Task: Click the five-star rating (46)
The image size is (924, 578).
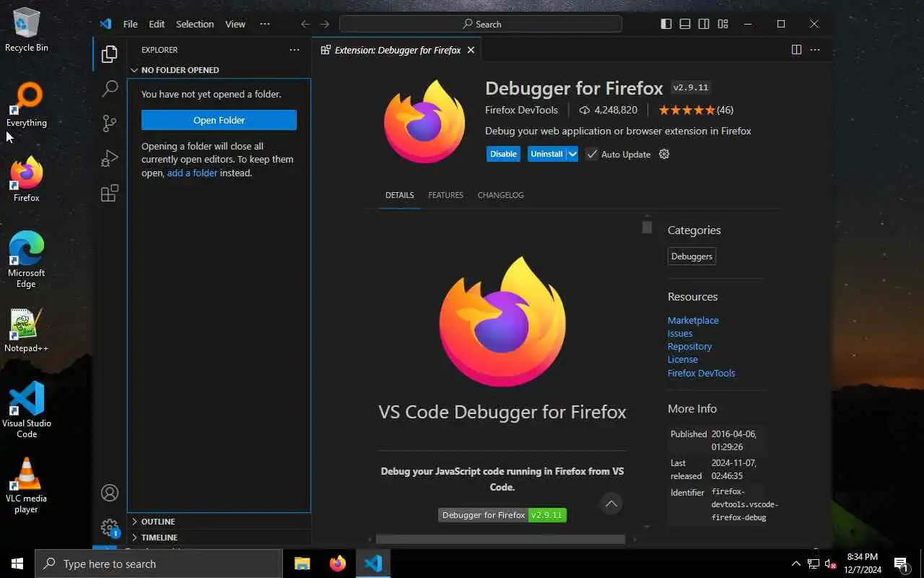Action: [x=696, y=110]
